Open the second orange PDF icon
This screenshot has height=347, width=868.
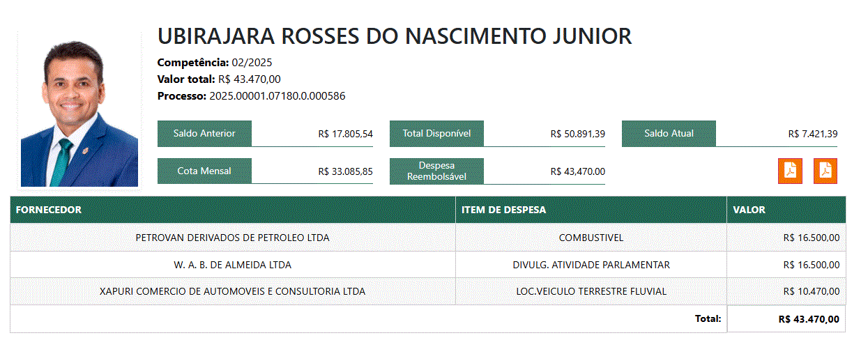(x=825, y=171)
